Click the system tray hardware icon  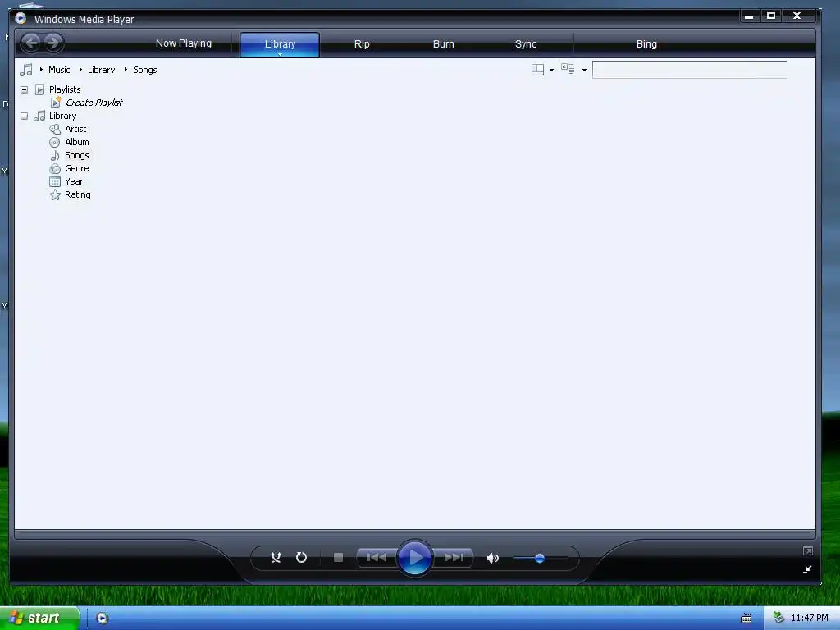point(778,618)
